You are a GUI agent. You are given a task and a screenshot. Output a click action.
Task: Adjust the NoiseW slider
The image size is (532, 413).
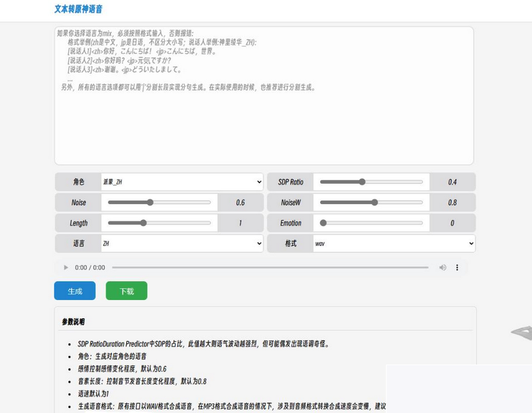(x=374, y=203)
